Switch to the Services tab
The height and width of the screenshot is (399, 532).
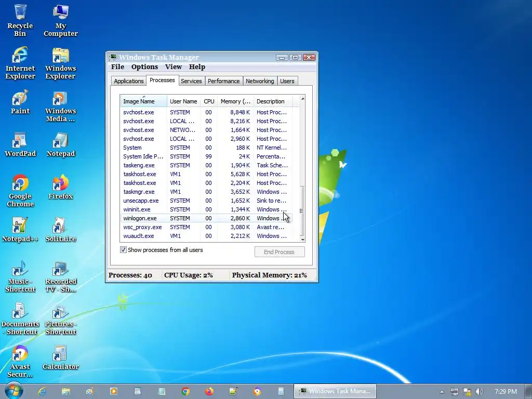pyautogui.click(x=191, y=81)
